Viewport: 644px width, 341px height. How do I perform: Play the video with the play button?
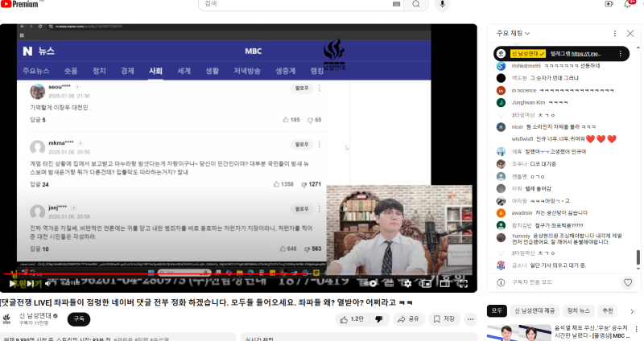pyautogui.click(x=13, y=283)
